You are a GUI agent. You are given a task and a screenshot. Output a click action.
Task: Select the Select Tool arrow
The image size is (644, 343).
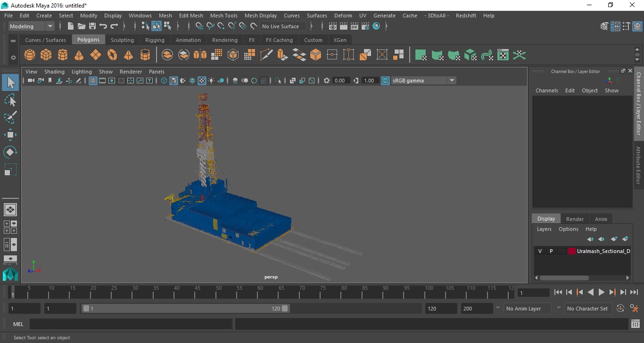pos(10,83)
